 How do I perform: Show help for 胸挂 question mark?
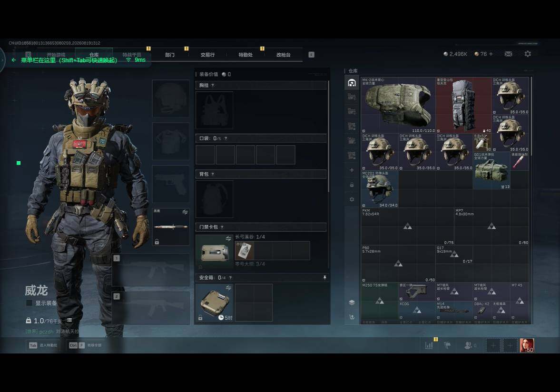pyautogui.click(x=213, y=85)
